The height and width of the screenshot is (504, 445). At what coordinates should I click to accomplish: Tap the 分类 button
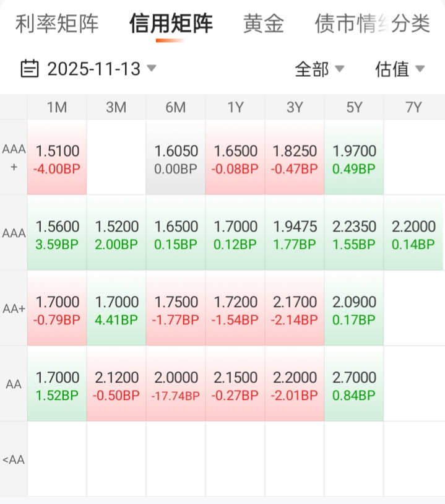point(411,24)
